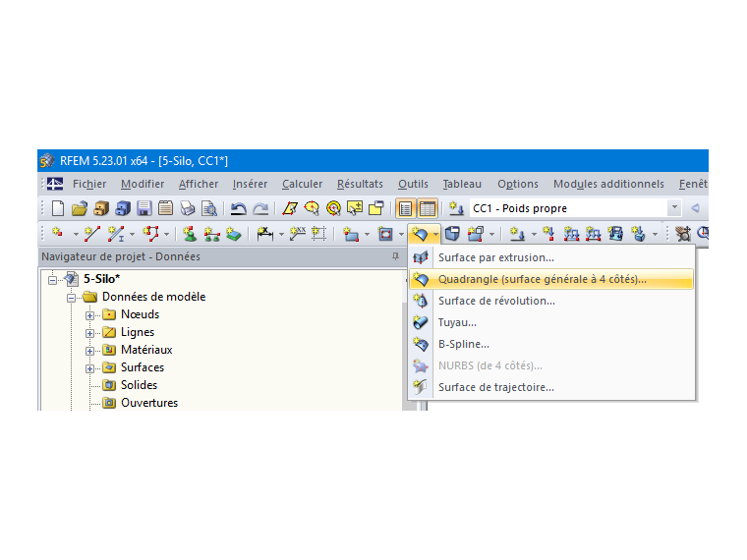The image size is (747, 560).
Task: Open the Résultats menu
Action: [x=360, y=184]
